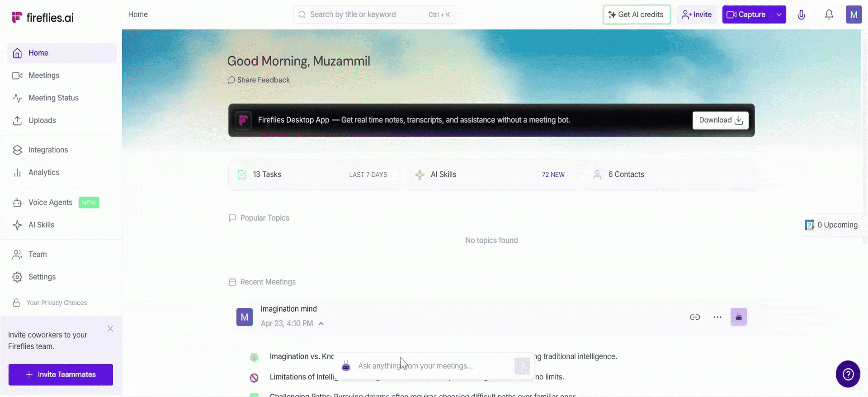Image resolution: width=868 pixels, height=397 pixels.
Task: Open the Home sidebar item
Action: pos(61,53)
